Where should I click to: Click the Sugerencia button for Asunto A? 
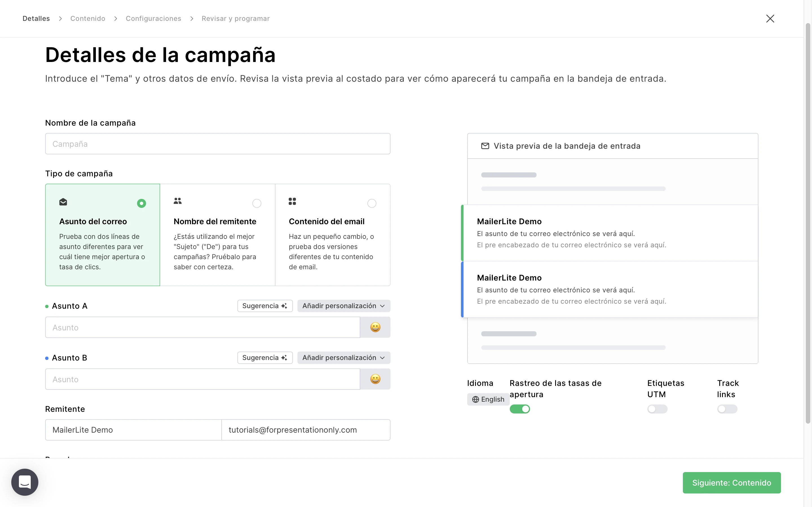point(265,306)
